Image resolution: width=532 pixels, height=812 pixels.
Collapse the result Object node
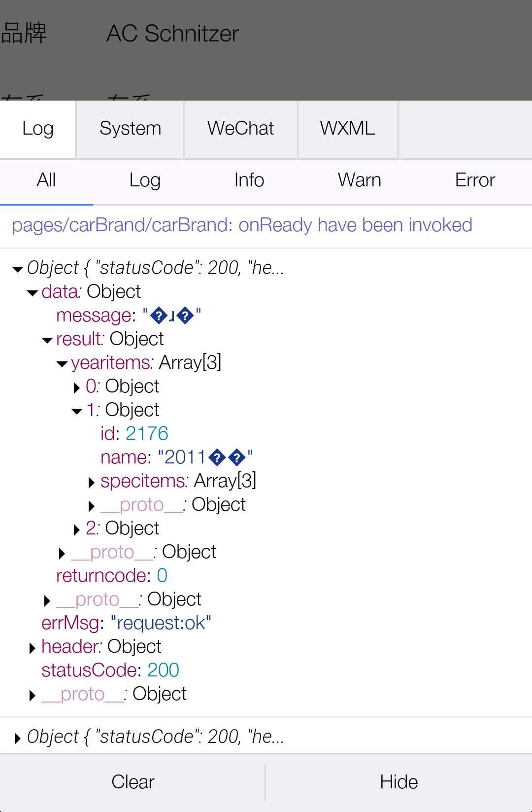click(48, 340)
